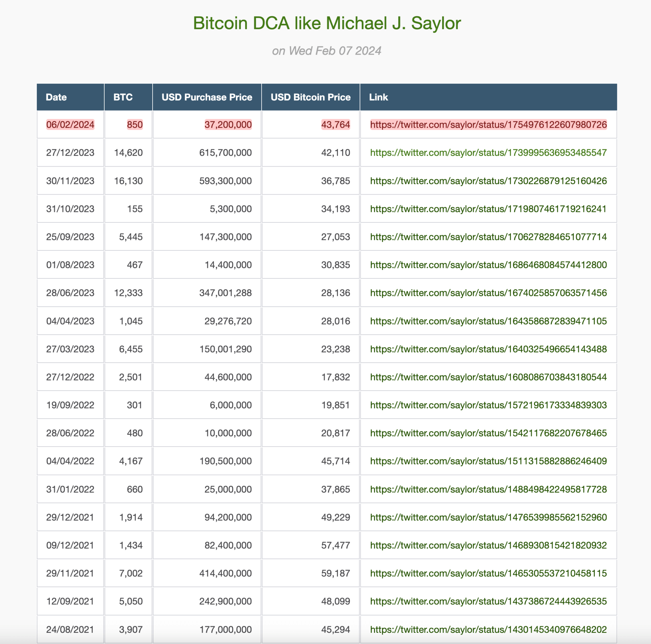Open tweet link for 04/04/2023 purchase
The image size is (651, 644).
(488, 321)
